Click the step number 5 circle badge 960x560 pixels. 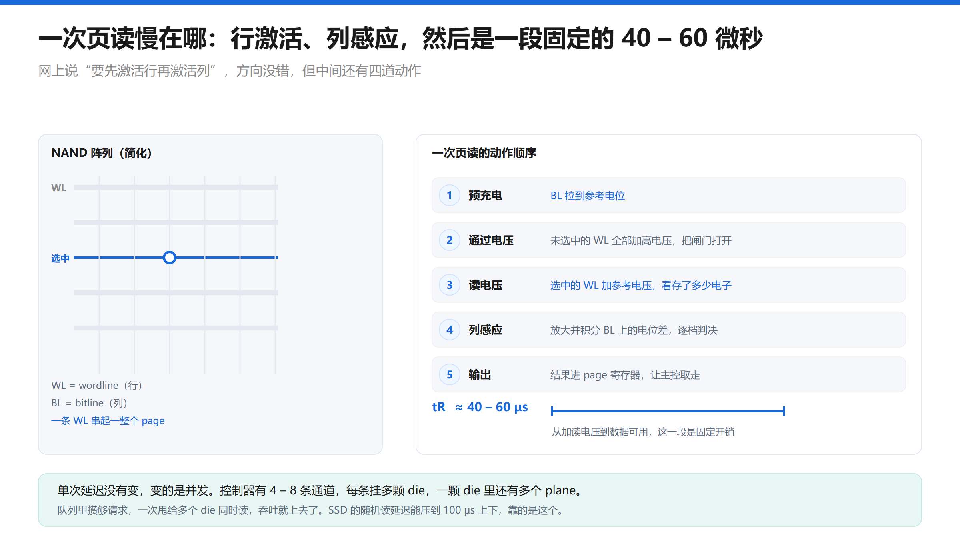tap(450, 375)
